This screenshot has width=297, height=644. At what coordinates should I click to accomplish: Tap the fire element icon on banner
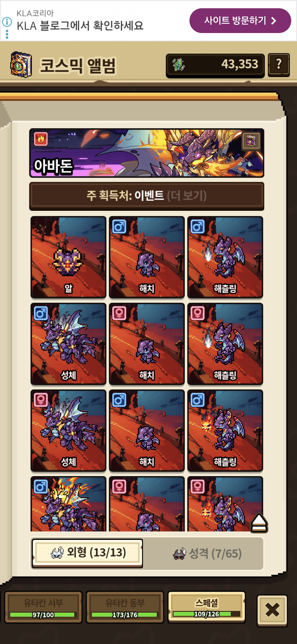(41, 139)
